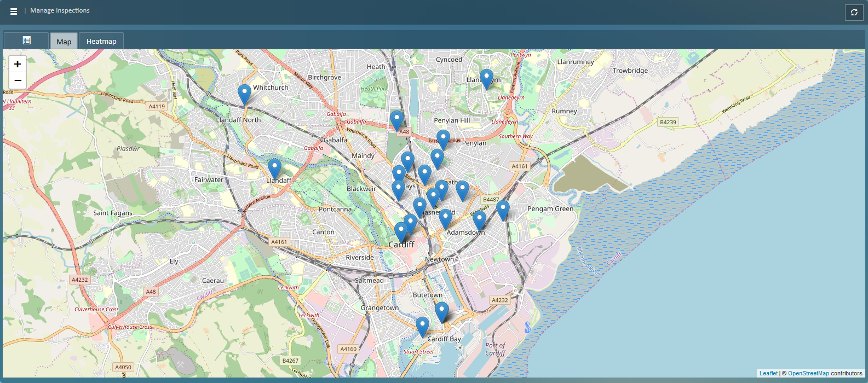Viewport: 868px width, 383px height.
Task: Click the marker at Llanedeyrn
Action: [486, 78]
